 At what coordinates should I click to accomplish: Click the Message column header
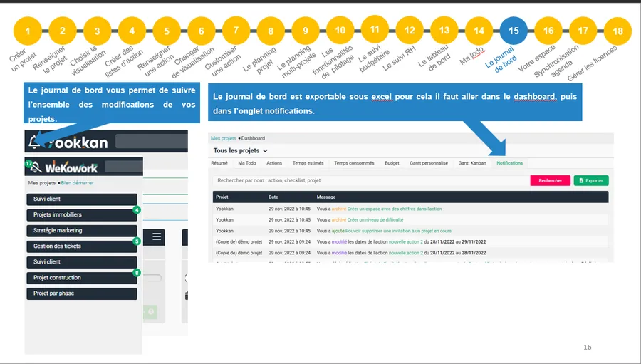point(325,197)
